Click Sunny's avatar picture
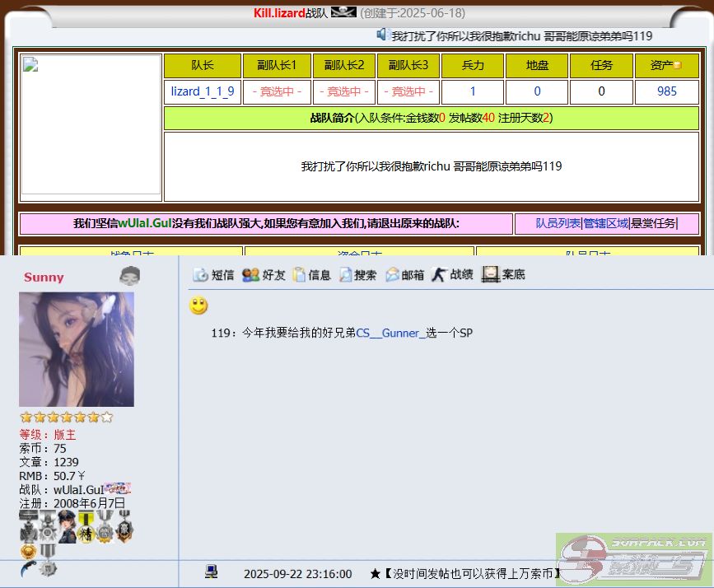The width and height of the screenshot is (714, 588). tap(77, 349)
